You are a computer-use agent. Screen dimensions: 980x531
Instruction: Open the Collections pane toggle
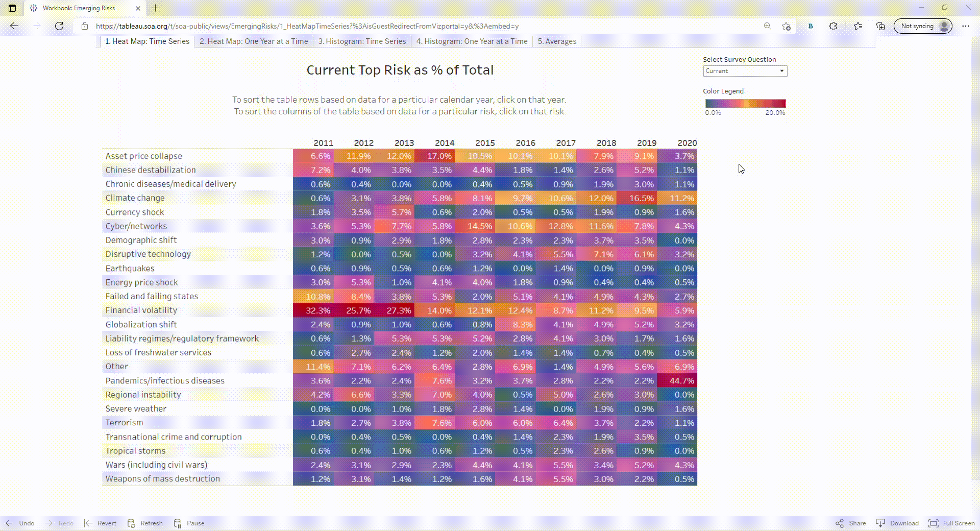[x=880, y=26]
